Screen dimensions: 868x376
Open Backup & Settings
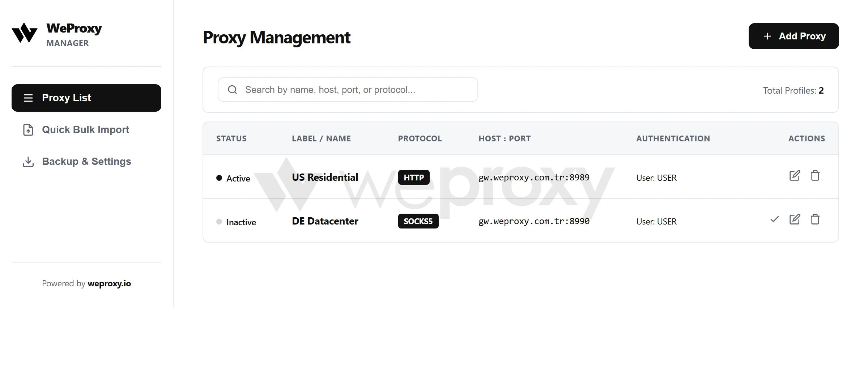86,162
